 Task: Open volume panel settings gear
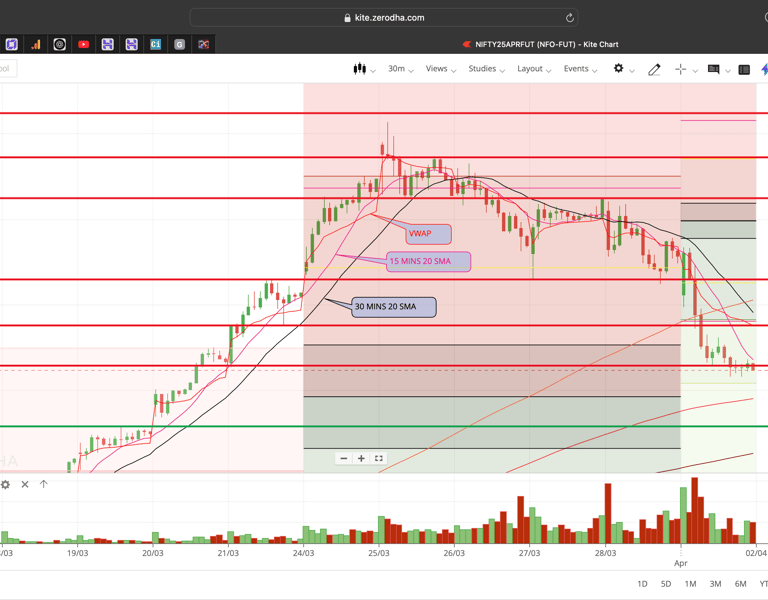click(x=5, y=484)
